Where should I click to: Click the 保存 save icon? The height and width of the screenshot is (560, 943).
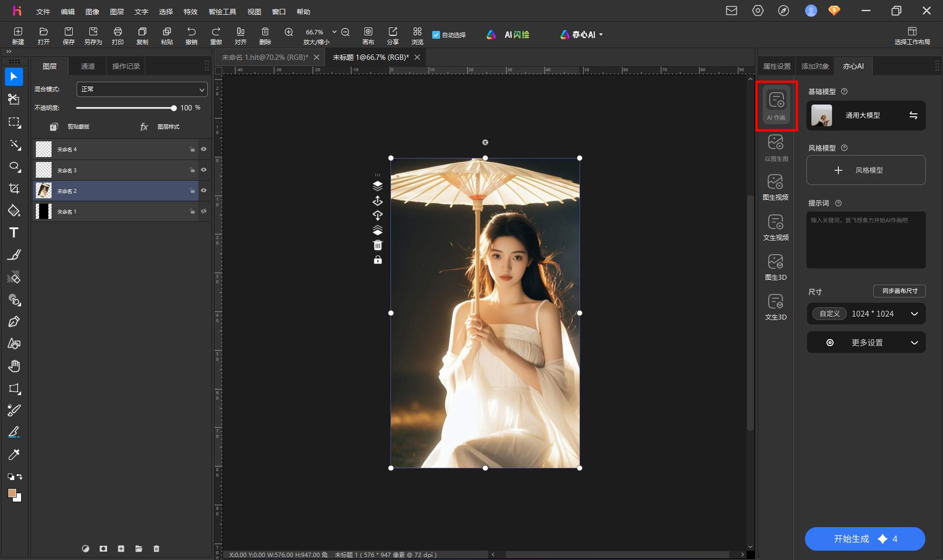tap(69, 31)
